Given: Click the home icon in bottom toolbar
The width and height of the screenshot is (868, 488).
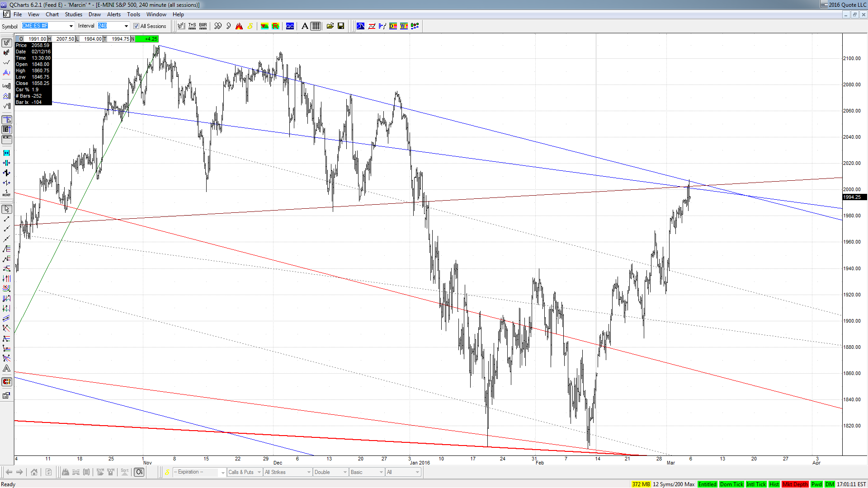Looking at the screenshot, I should pos(34,472).
